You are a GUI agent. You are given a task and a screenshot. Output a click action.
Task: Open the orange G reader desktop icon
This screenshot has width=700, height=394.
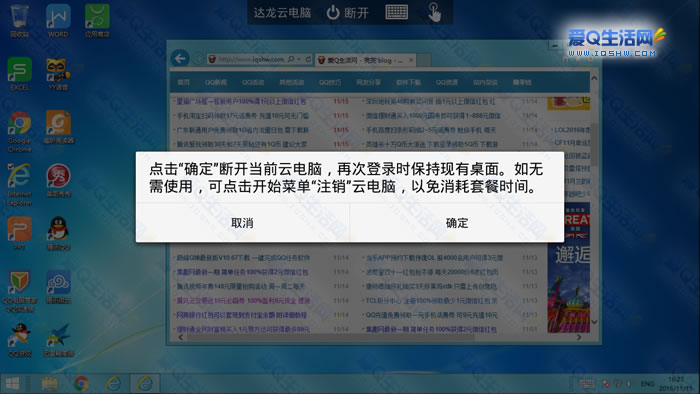pyautogui.click(x=58, y=127)
